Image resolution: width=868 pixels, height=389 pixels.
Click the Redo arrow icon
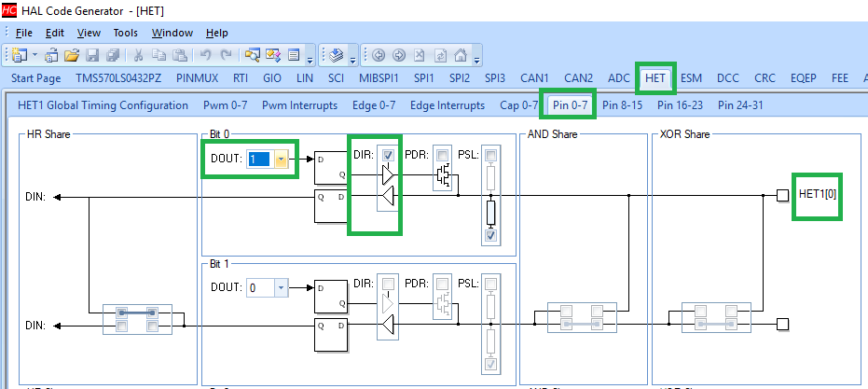point(226,55)
